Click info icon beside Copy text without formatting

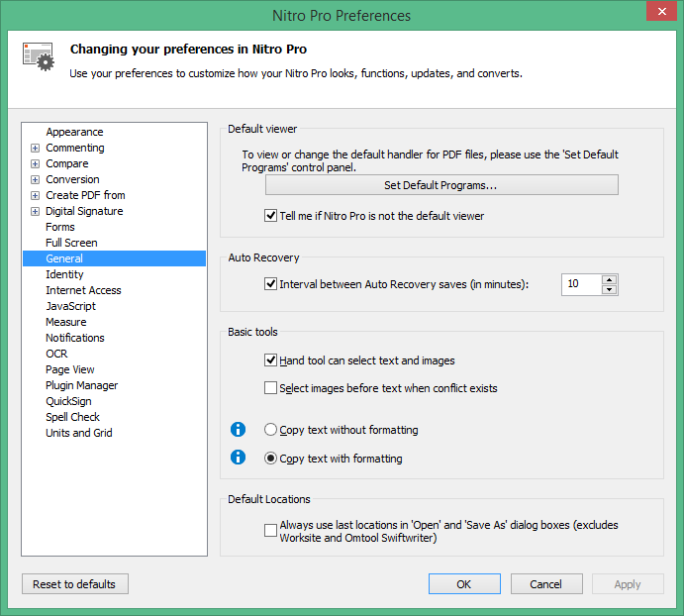pos(238,429)
